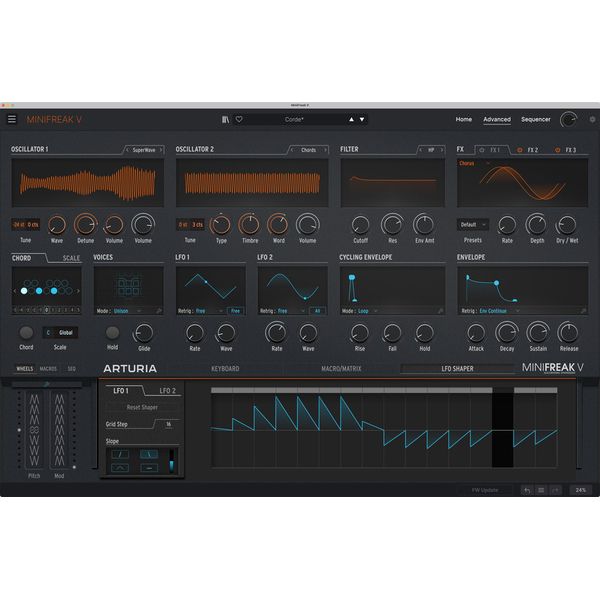Click the wrench icon in Voices panel
This screenshot has height=600, width=600.
click(159, 311)
